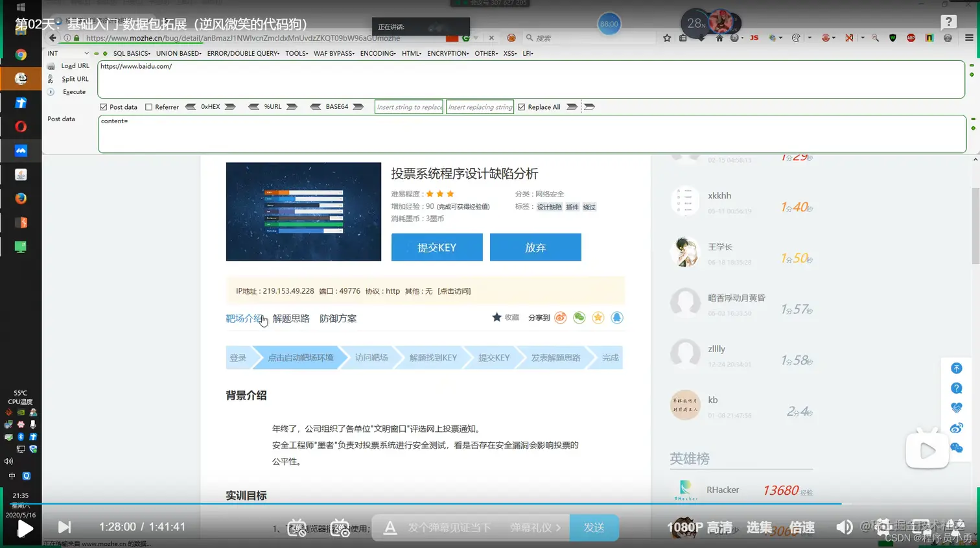Toggle the Post data checkbox

click(x=103, y=107)
